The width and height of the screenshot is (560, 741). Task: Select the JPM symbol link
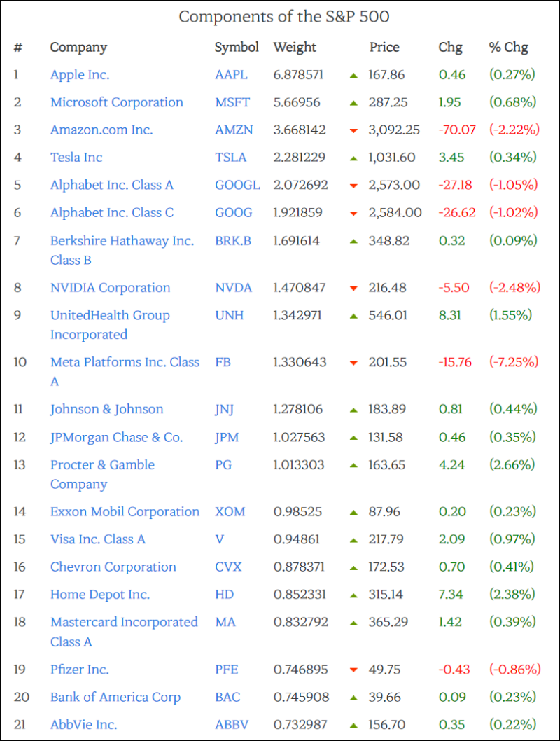[x=227, y=437]
